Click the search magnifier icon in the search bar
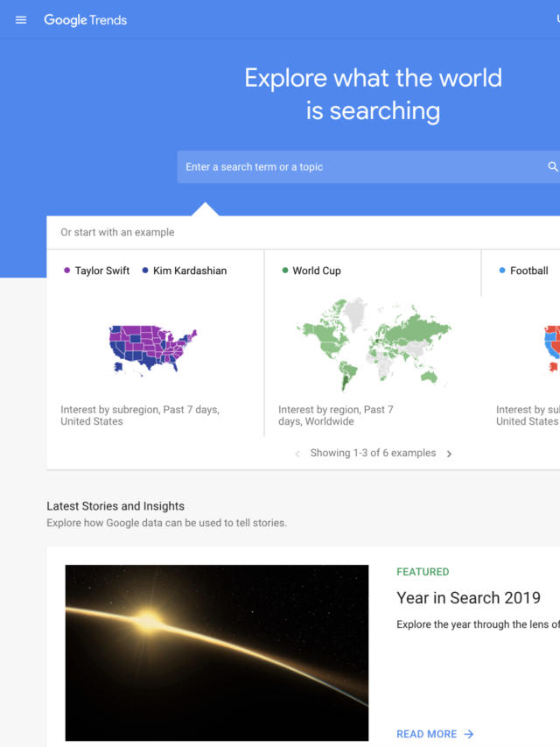The image size is (560, 747). point(552,166)
